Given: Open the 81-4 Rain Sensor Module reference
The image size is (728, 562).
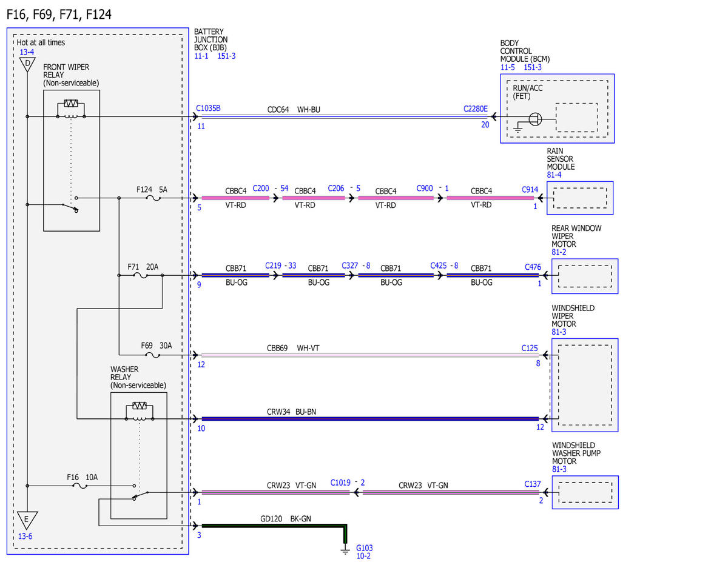Looking at the screenshot, I should coord(554,175).
